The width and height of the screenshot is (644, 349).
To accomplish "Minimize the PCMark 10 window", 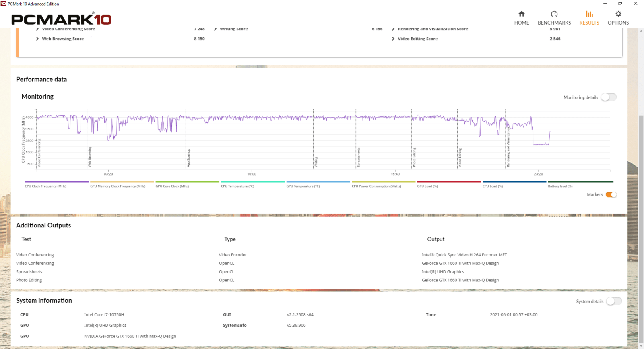I will 605,4.
